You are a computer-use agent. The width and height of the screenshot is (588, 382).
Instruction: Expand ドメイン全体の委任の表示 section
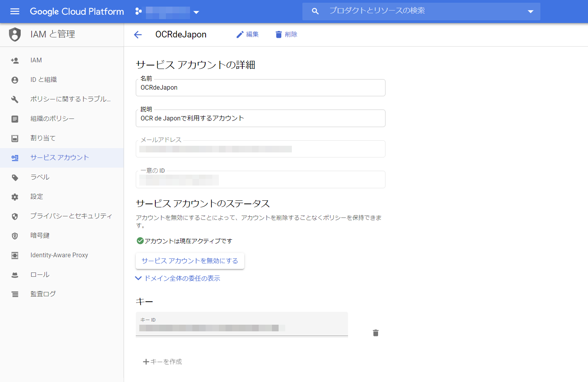(x=178, y=278)
